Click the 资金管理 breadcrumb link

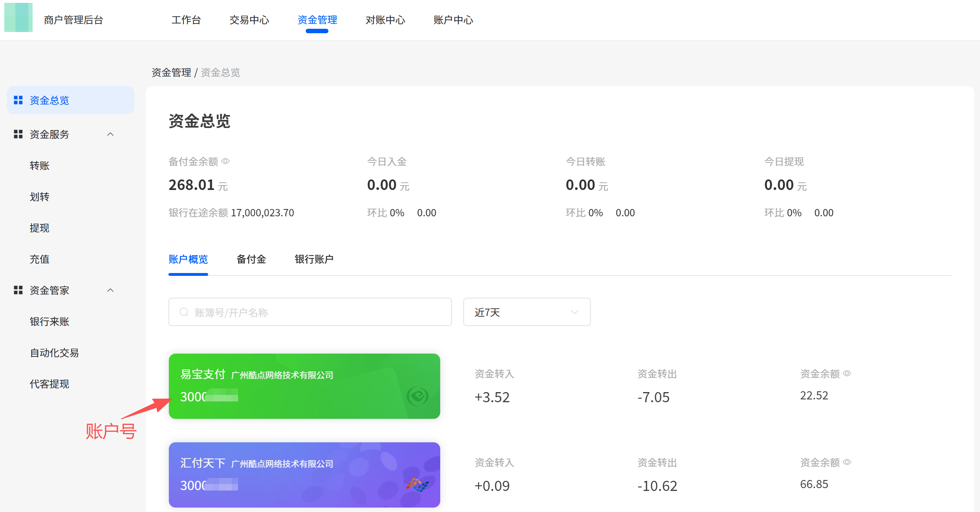pos(171,72)
